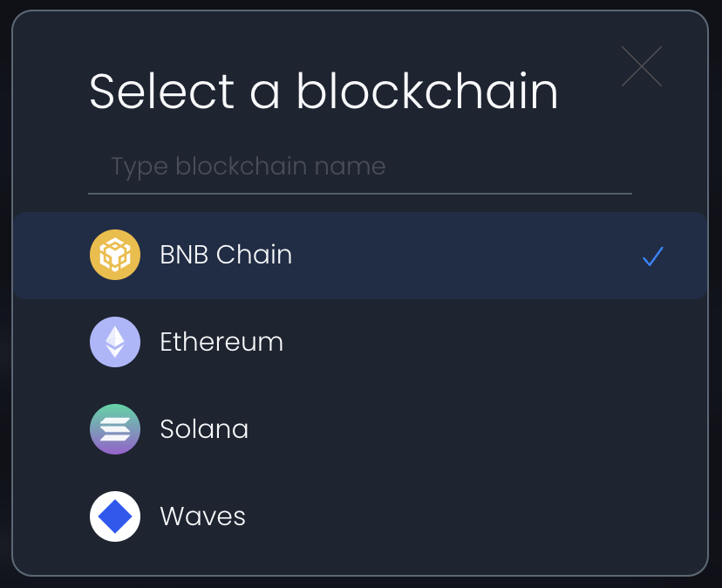Close the Select a blockchain dialog
Viewport: 722px width, 588px height.
[642, 66]
